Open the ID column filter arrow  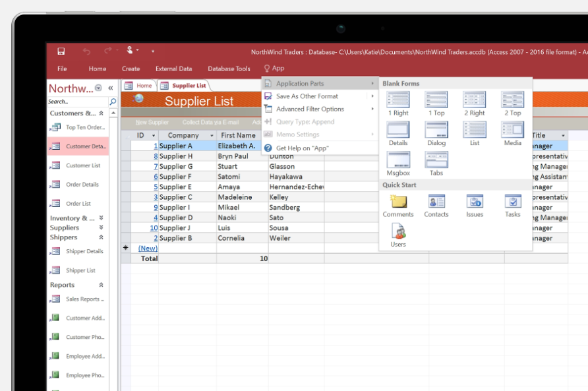(154, 135)
